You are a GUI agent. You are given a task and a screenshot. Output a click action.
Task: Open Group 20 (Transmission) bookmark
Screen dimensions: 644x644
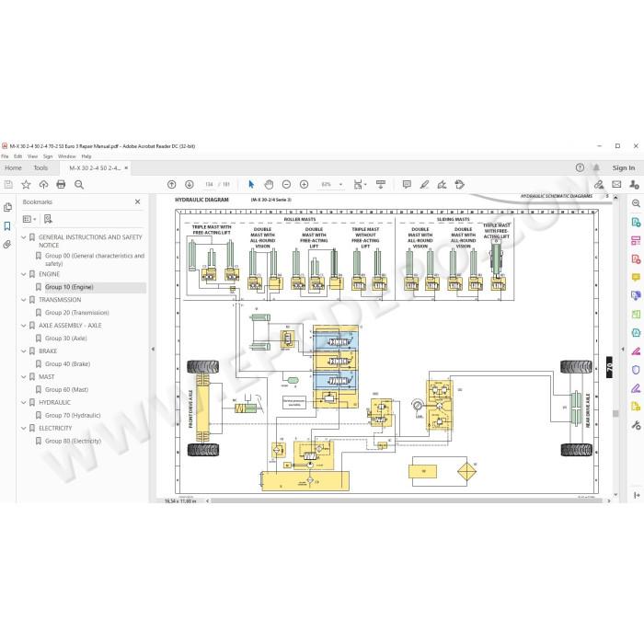pos(76,313)
